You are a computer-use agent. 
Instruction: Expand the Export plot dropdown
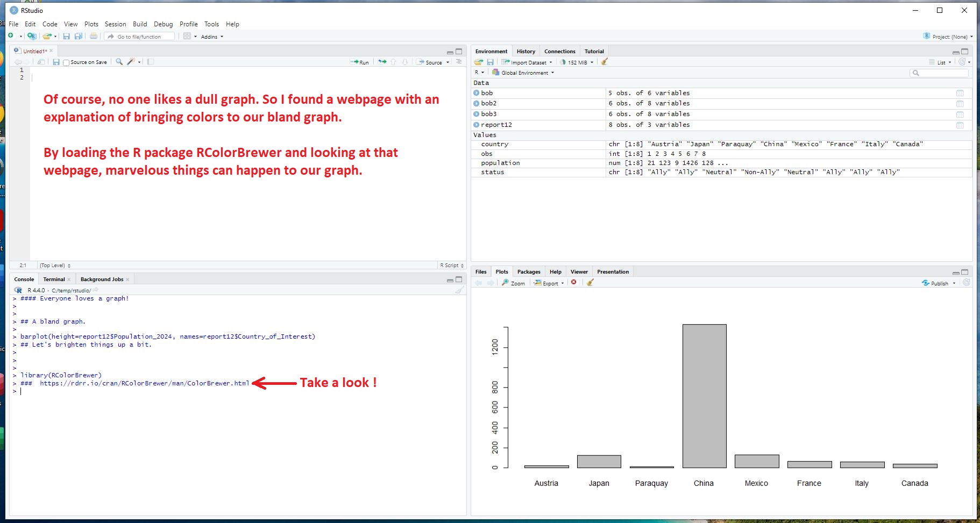point(550,283)
